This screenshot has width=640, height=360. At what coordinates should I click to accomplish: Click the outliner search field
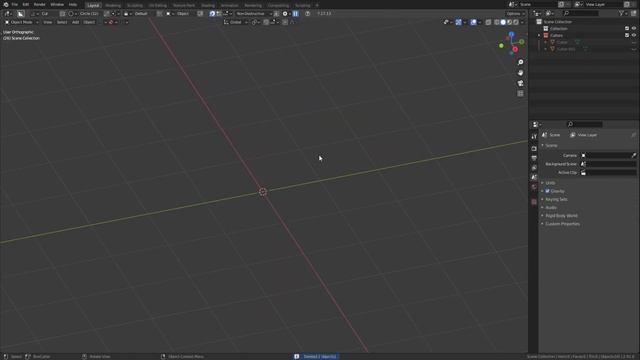point(581,13)
